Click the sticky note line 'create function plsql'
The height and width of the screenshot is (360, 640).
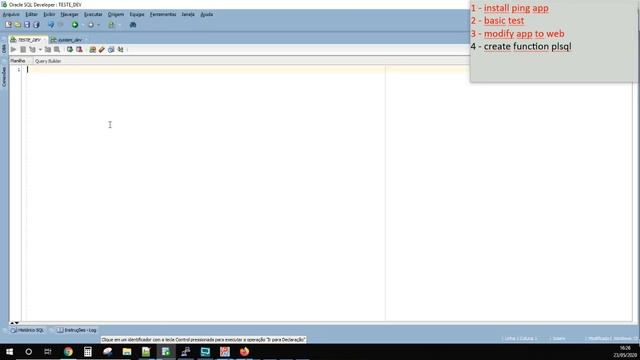[527, 47]
